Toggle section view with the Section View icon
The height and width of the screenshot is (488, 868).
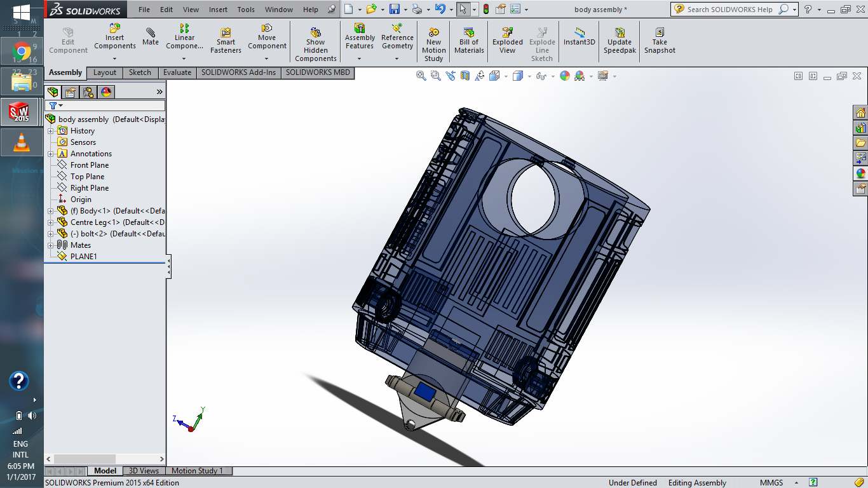(x=465, y=76)
